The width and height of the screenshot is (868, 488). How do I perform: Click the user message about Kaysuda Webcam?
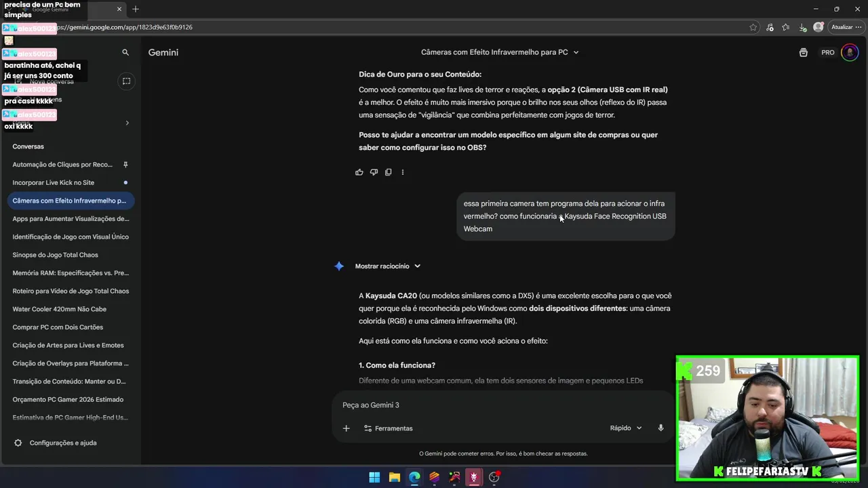[x=566, y=216]
